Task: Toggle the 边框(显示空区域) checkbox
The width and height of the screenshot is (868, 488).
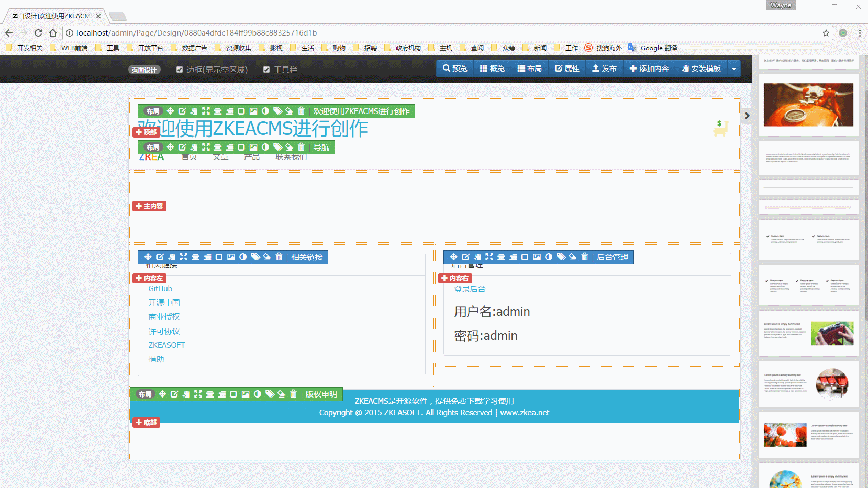Action: 180,70
